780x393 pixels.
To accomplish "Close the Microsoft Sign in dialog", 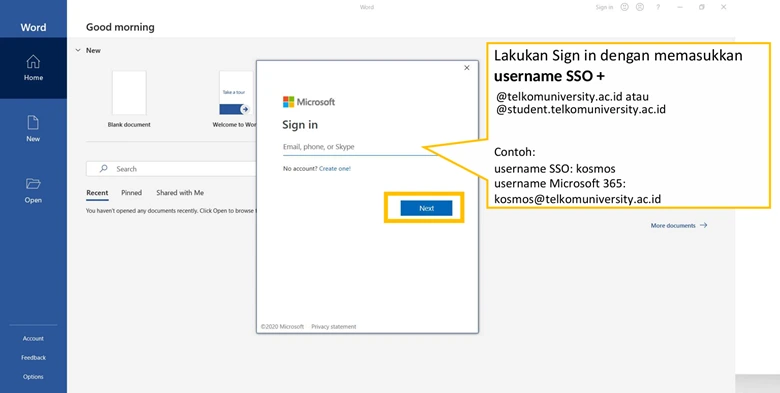I will tap(467, 68).
